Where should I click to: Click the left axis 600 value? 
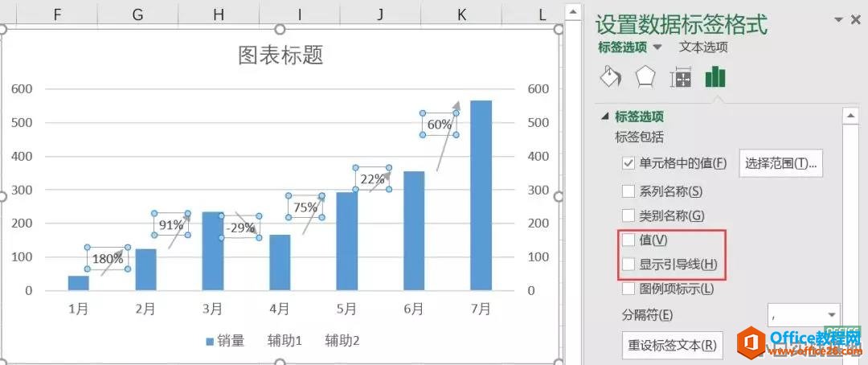click(21, 88)
